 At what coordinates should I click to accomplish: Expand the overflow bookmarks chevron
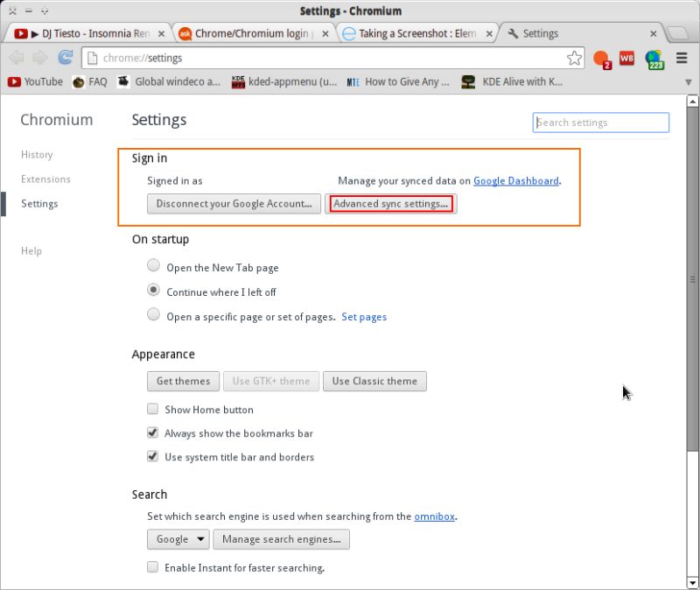(x=688, y=81)
